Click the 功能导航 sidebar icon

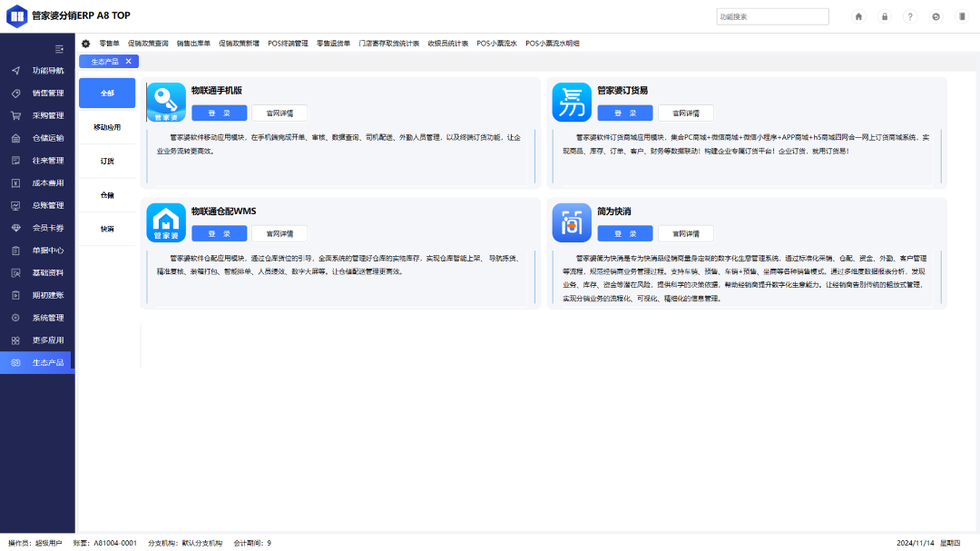(x=15, y=71)
